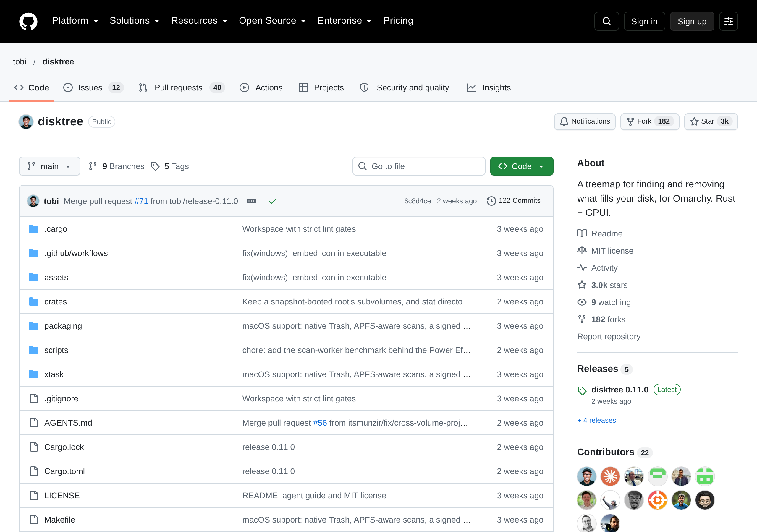
Task: Click tobi's avatar beside the repository title
Action: (26, 122)
